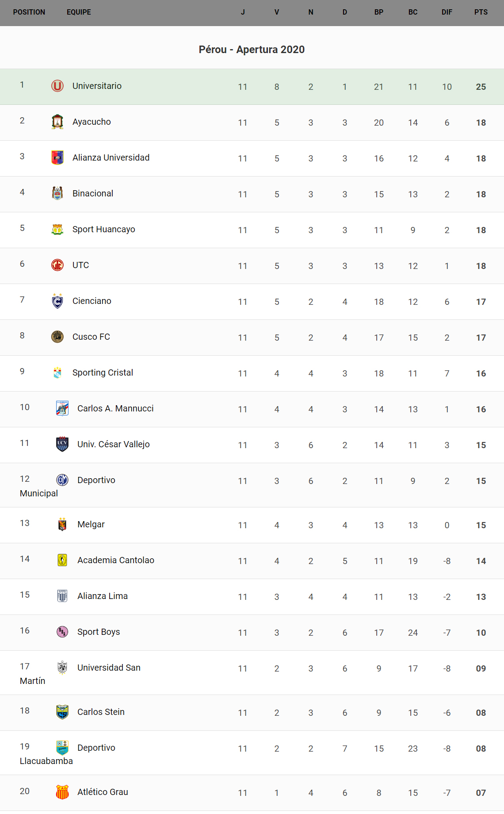Click the Cienciano shield crest
The height and width of the screenshot is (814, 504).
[x=57, y=301]
